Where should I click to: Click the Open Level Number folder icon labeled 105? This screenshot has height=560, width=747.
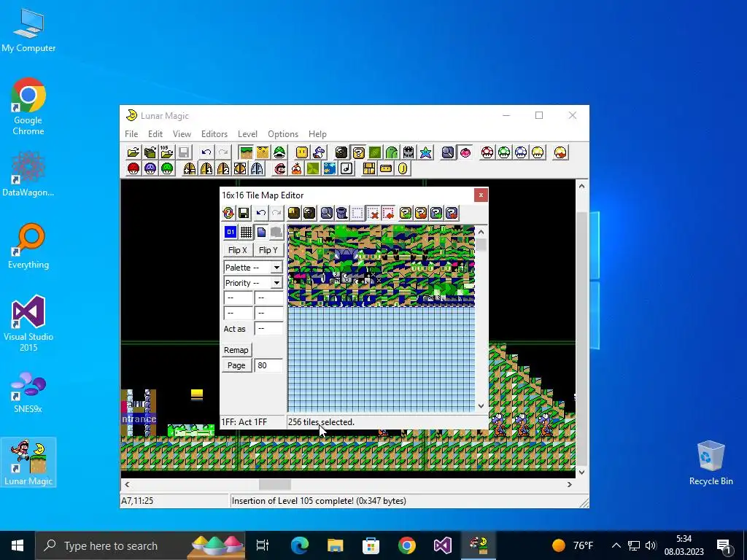coord(167,152)
